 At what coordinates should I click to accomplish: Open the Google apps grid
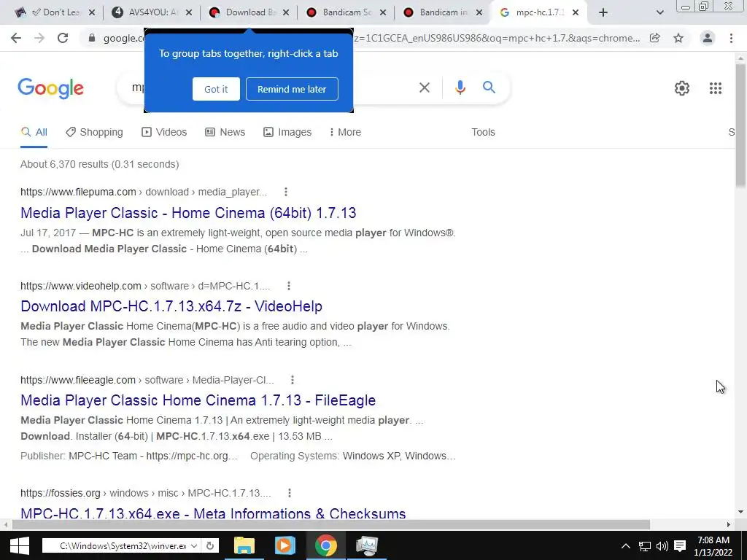(x=715, y=88)
